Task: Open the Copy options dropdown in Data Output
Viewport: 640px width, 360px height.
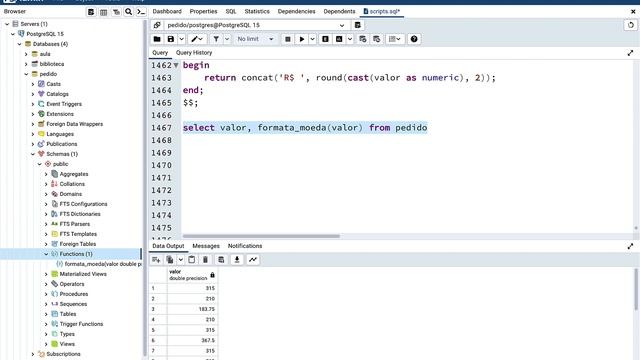Action: pyautogui.click(x=180, y=260)
